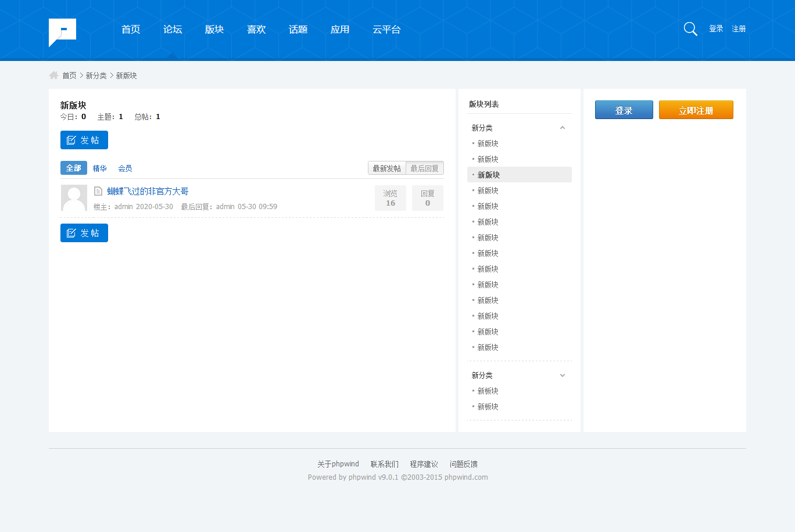Click the orange 立即注册 button

pos(696,110)
